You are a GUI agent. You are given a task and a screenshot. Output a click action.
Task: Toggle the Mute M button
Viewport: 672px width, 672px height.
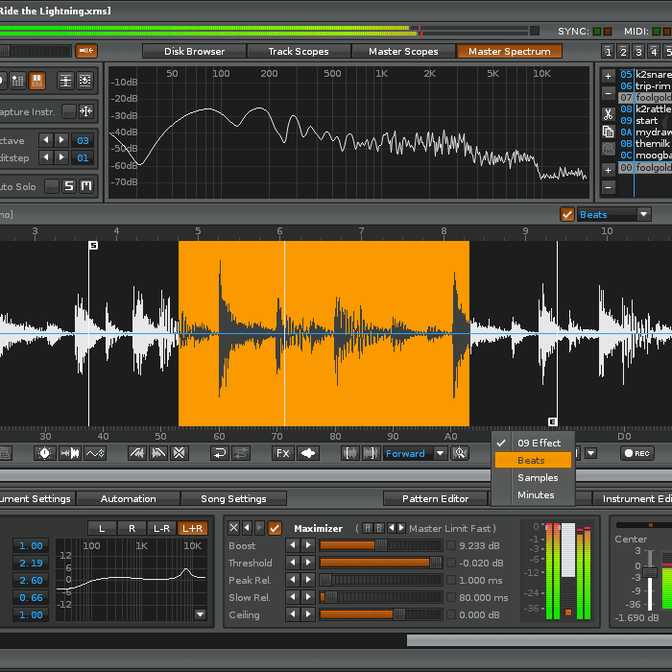click(86, 186)
